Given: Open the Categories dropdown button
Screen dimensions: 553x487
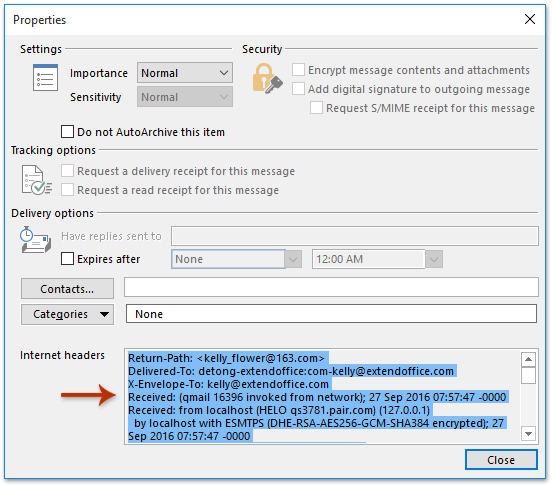Looking at the screenshot, I should click(67, 314).
